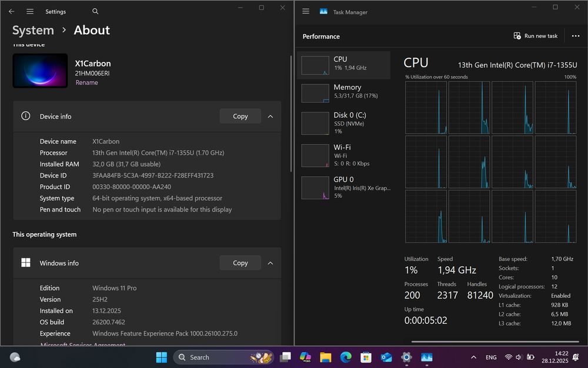Switch to Task Manager in taskbar
Viewport: 588px width, 368px height.
(x=427, y=357)
